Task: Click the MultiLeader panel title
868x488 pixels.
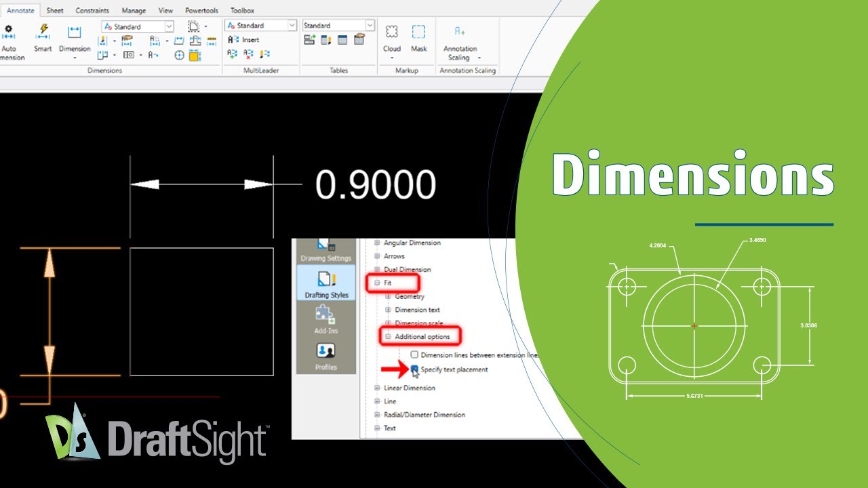Action: tap(261, 70)
